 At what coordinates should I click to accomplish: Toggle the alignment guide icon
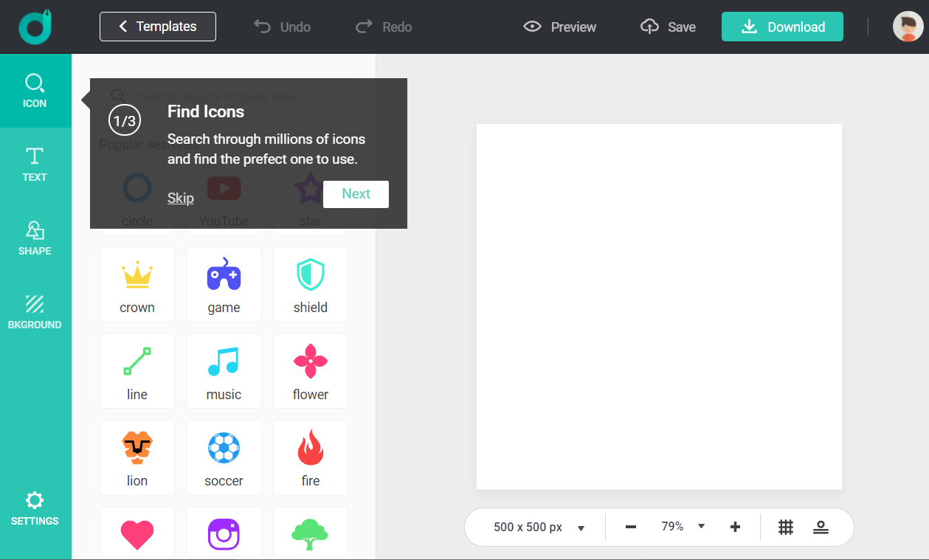click(x=821, y=527)
